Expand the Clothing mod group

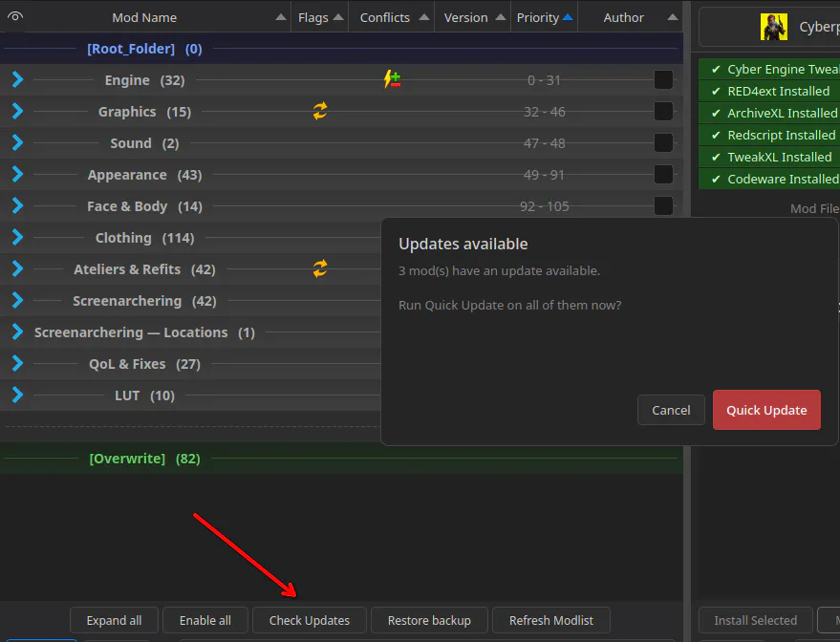point(17,237)
